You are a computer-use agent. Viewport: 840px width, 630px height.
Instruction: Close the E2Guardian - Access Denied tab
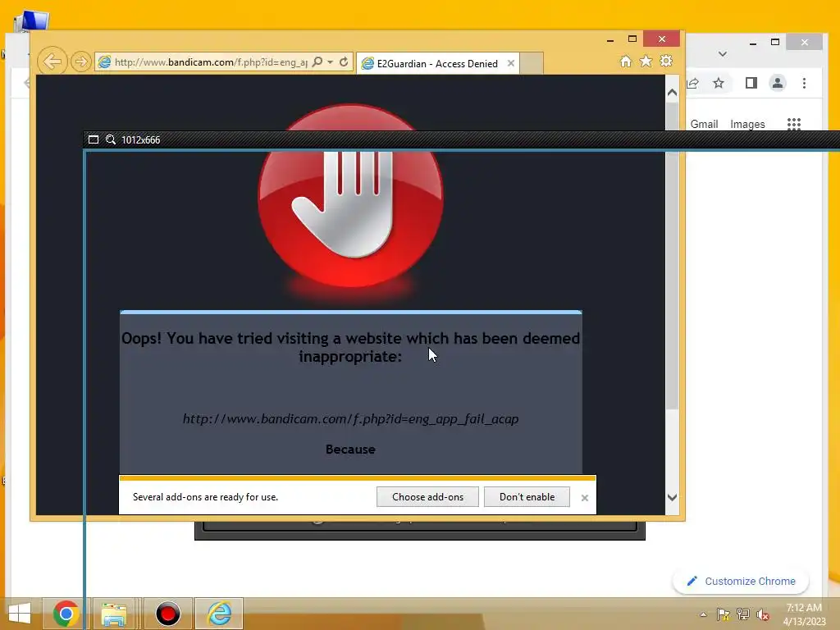[510, 63]
